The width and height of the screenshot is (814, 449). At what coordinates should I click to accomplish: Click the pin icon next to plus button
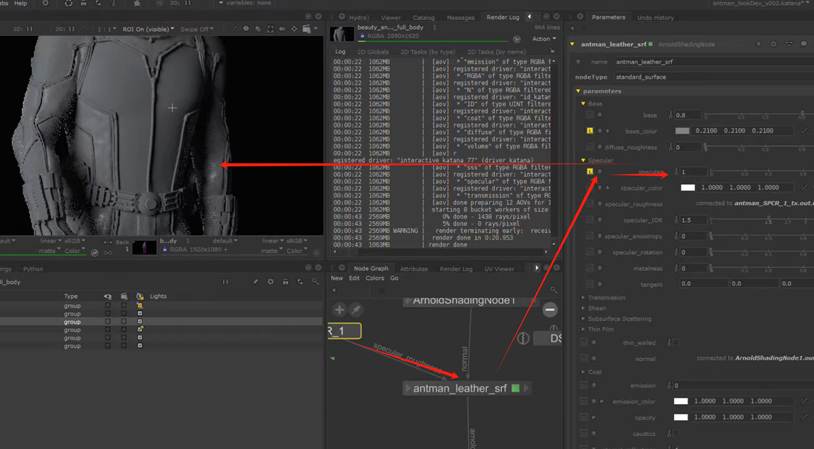(356, 310)
